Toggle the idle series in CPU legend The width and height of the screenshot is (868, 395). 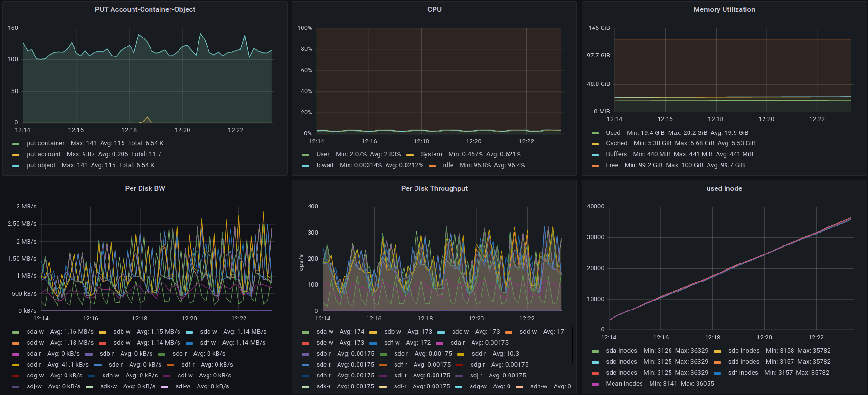448,165
